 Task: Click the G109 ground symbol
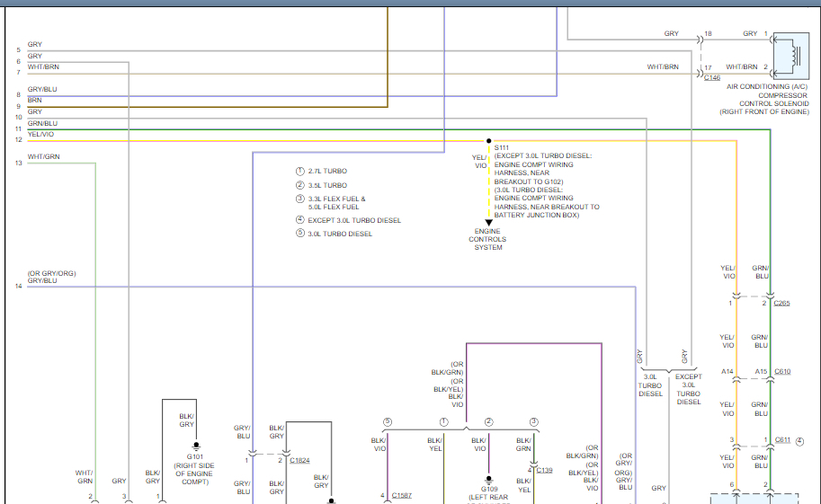click(488, 480)
